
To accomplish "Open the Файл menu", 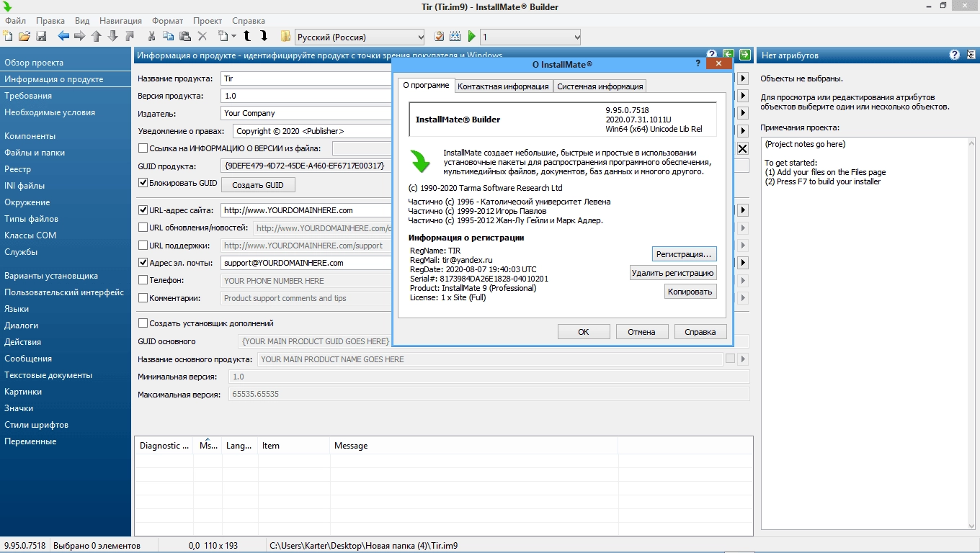I will [x=15, y=21].
